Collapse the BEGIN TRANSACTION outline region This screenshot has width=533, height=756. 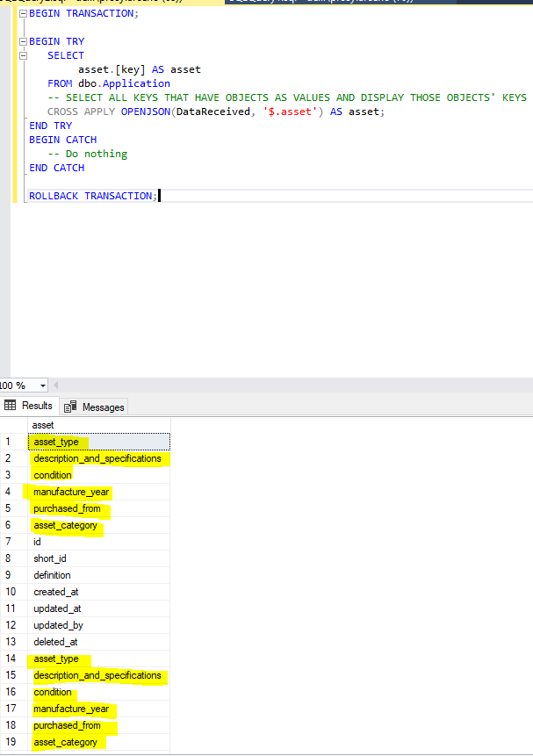point(23,13)
